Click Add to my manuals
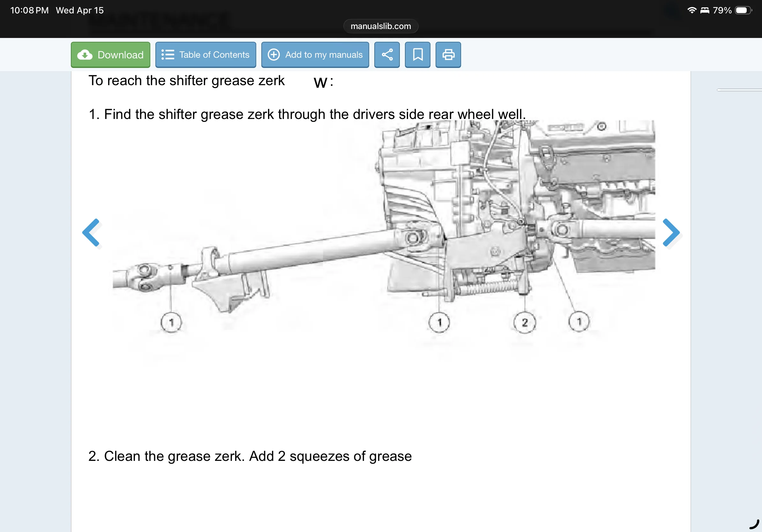 (x=315, y=55)
